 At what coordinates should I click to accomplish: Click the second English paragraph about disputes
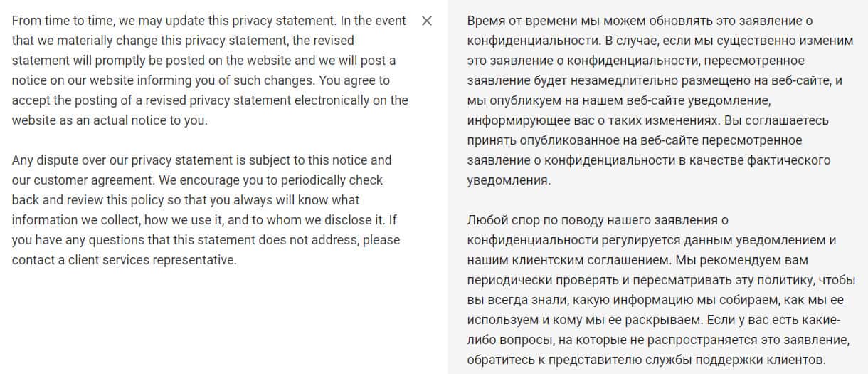(206, 210)
